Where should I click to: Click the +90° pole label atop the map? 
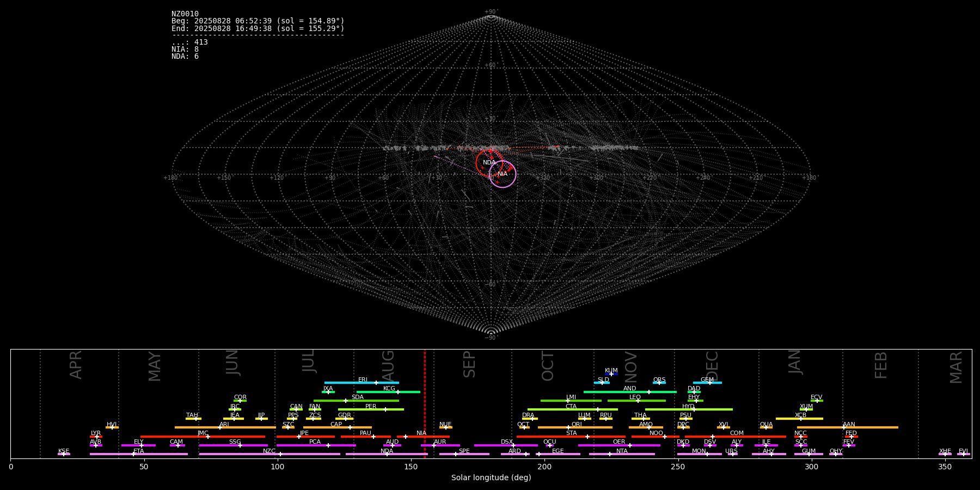click(x=491, y=12)
